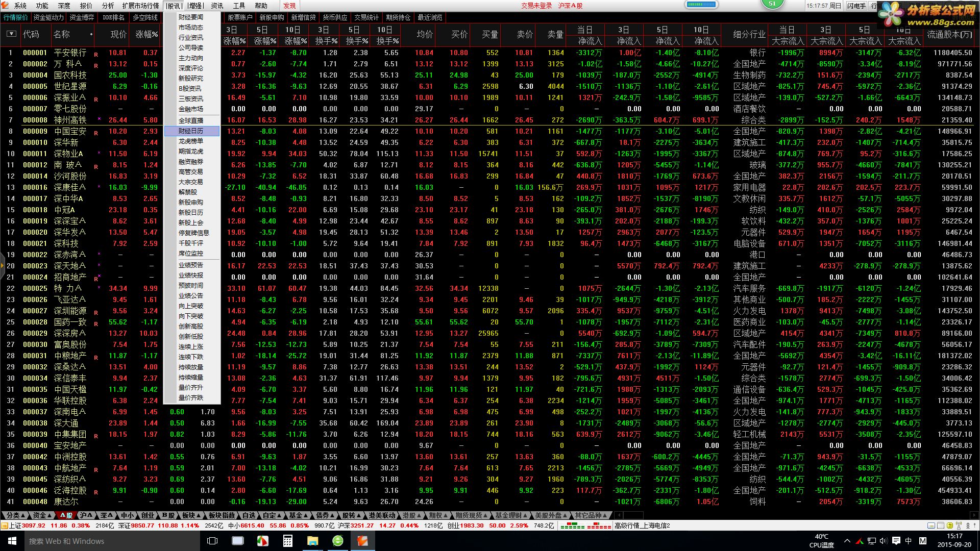Open the 分析 menu
980x551 pixels.
click(108, 6)
